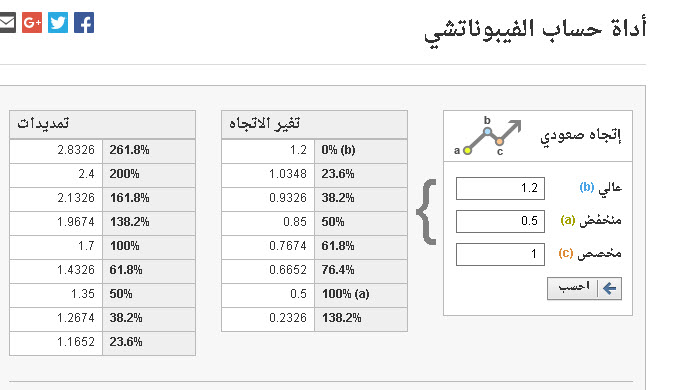
Task: Share page via Google Plus icon
Action: click(32, 22)
